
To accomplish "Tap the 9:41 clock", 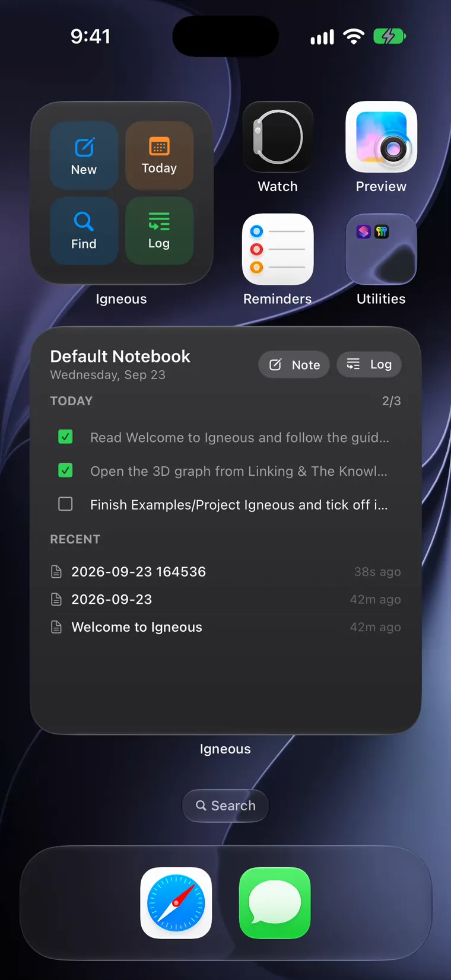I will (90, 36).
